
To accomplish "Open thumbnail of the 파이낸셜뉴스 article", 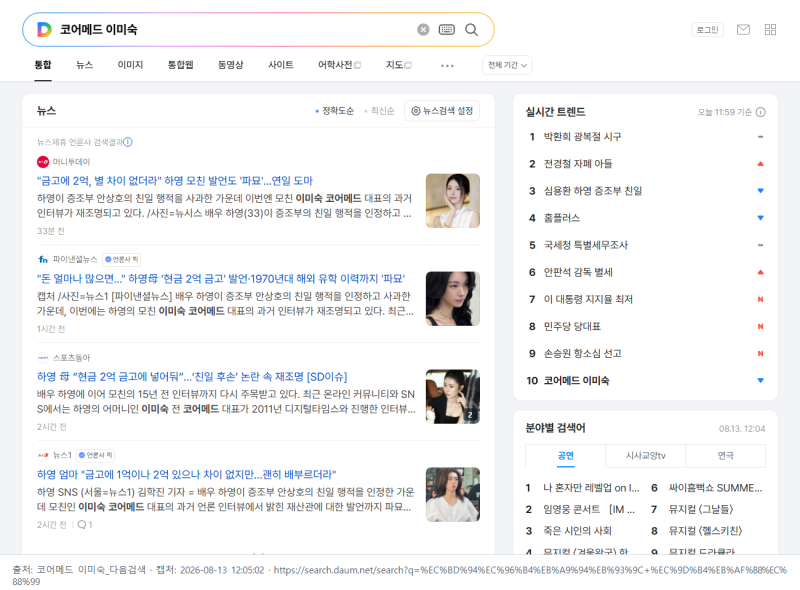I will click(453, 299).
